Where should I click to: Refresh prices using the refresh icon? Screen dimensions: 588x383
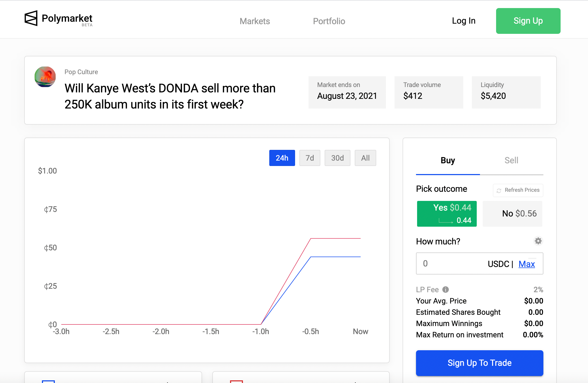click(x=499, y=190)
